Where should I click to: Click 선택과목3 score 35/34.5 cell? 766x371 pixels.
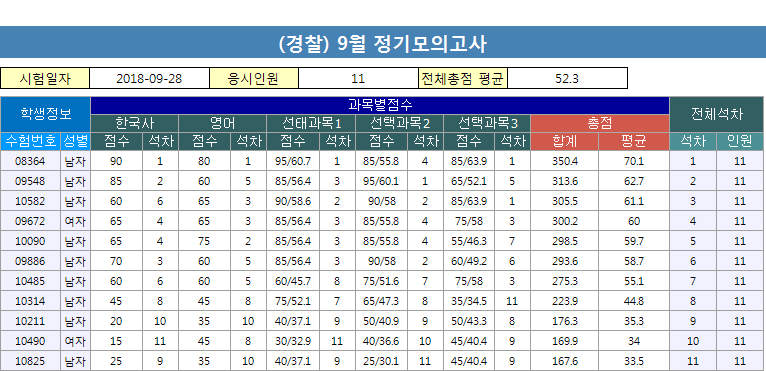pos(469,301)
